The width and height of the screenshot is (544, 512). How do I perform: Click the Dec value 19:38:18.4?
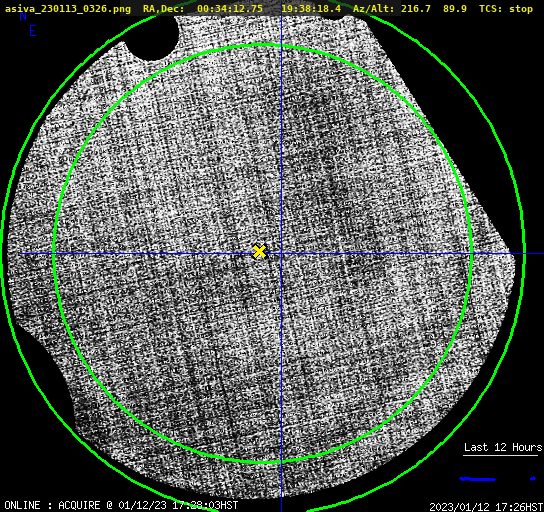[311, 9]
